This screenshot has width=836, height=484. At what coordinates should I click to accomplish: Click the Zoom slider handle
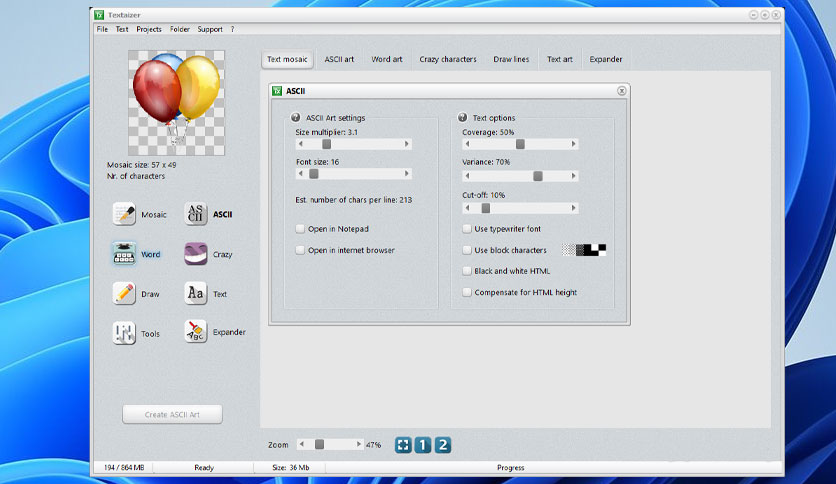click(319, 444)
